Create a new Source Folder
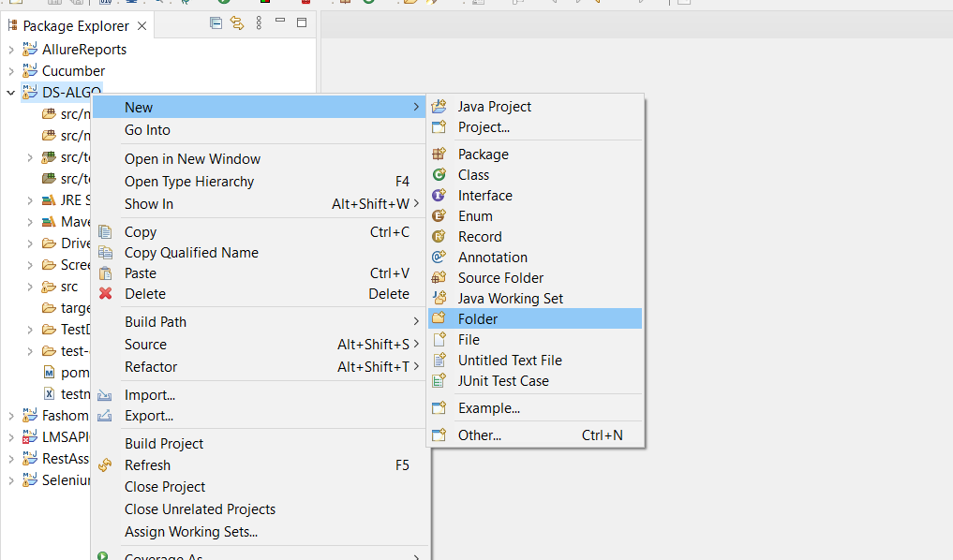 (x=501, y=277)
